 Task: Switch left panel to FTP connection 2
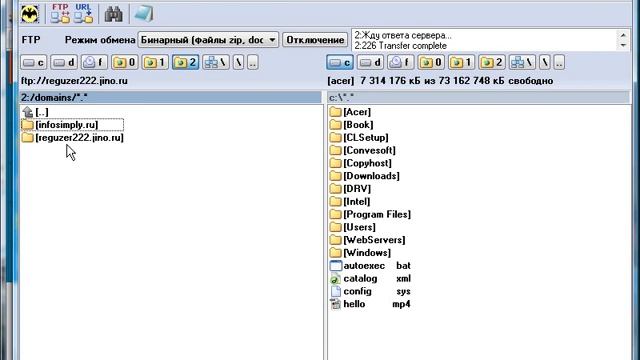pos(185,62)
